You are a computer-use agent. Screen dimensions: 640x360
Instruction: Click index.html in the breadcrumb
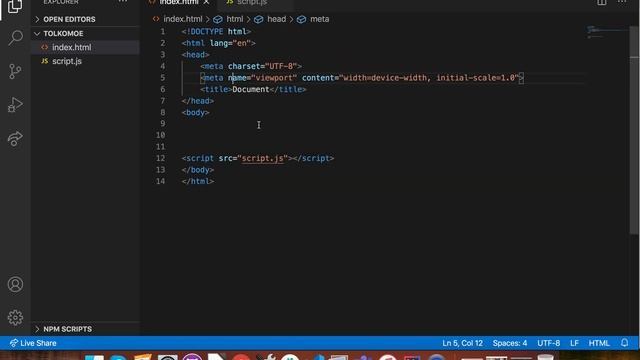(x=182, y=19)
